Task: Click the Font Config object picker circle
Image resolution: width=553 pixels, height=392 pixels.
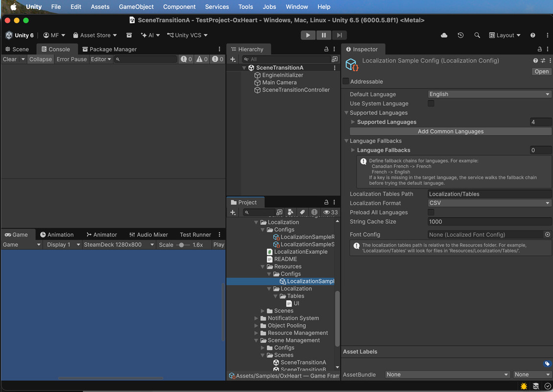Action: (547, 235)
